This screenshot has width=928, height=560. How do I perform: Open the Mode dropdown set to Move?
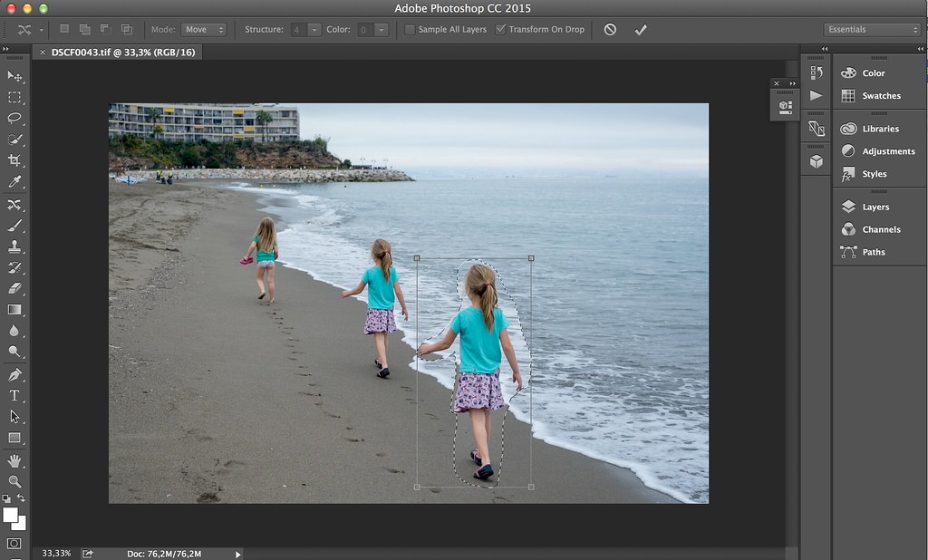(x=203, y=30)
